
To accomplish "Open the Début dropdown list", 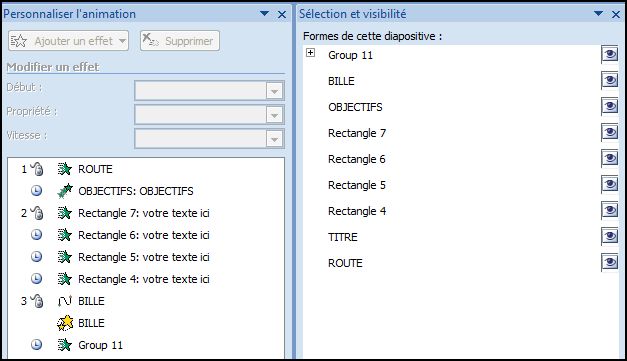I will (x=274, y=91).
